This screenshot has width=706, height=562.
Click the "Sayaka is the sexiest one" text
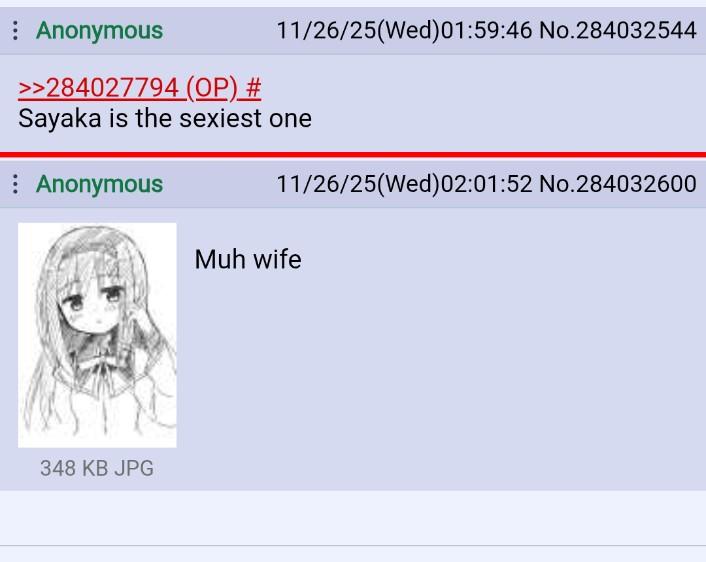point(165,119)
